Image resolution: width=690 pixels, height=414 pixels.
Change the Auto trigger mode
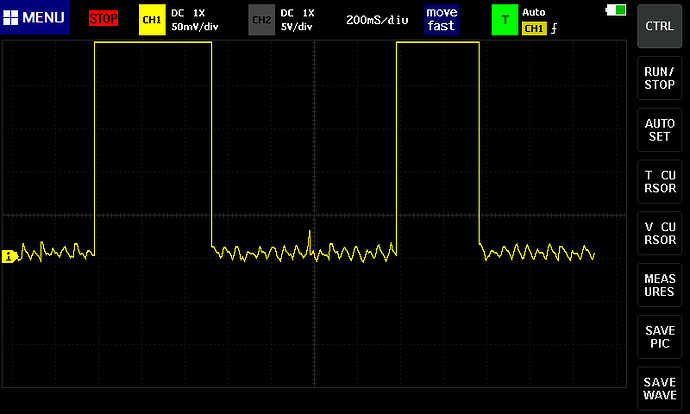tap(534, 12)
